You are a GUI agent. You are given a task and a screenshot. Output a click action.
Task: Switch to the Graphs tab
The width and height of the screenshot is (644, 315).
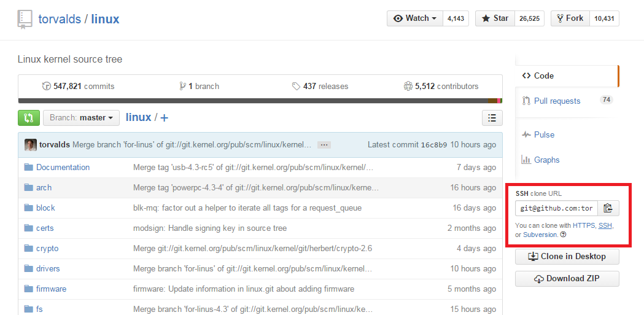(x=546, y=160)
